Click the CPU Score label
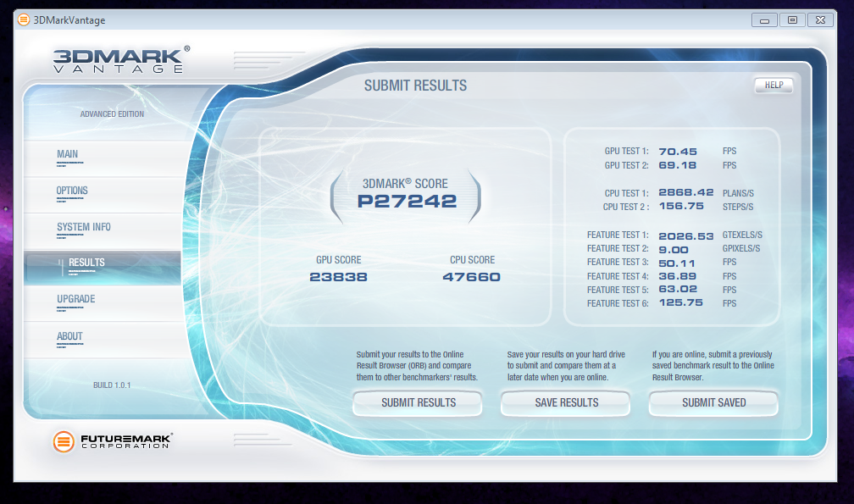854x504 pixels. (x=472, y=260)
